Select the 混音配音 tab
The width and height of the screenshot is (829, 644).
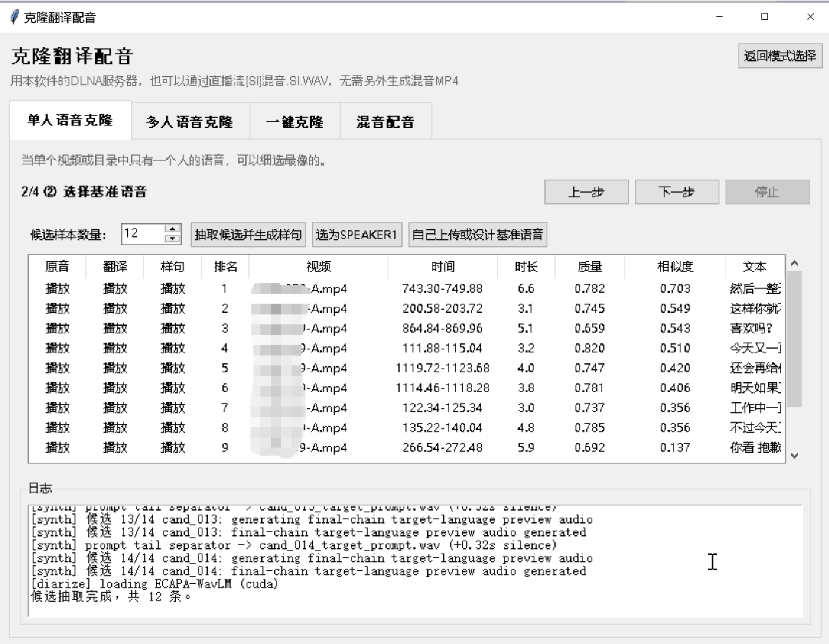(385, 122)
